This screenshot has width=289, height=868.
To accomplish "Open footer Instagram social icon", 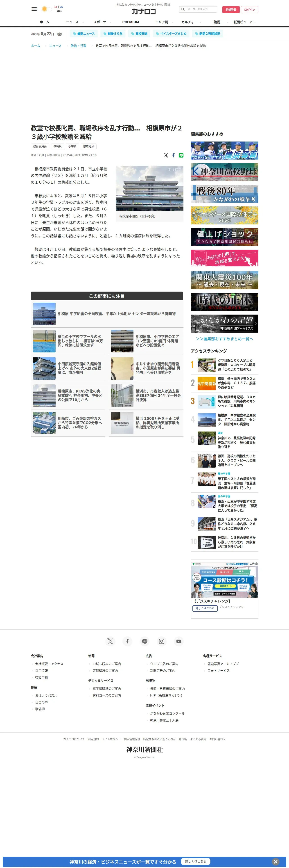I will click(x=162, y=641).
